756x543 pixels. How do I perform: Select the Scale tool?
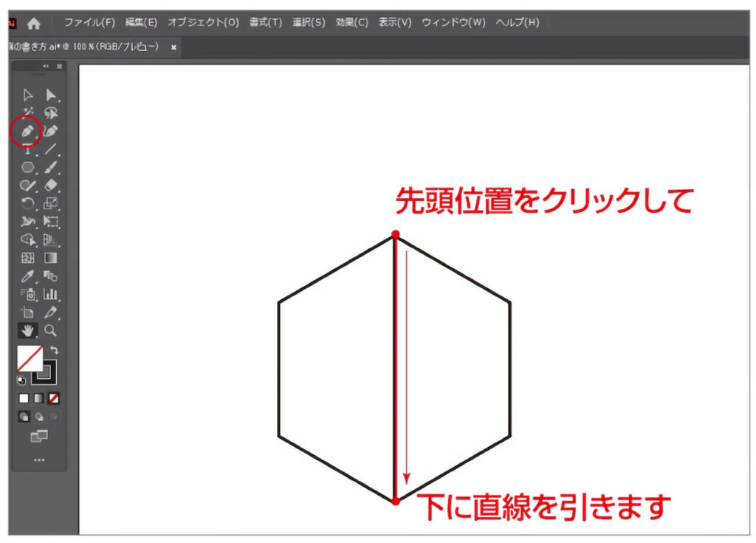(51, 204)
